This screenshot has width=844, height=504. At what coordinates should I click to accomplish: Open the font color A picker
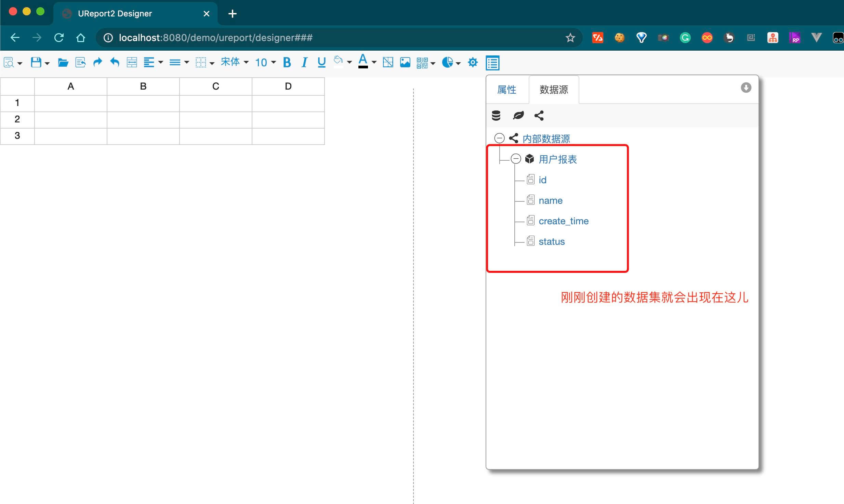point(363,62)
